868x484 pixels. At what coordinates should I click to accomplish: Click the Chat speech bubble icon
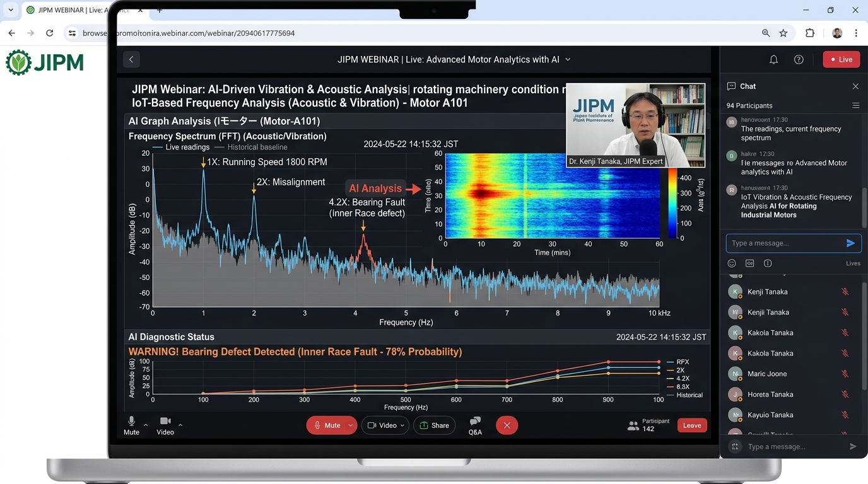click(731, 86)
